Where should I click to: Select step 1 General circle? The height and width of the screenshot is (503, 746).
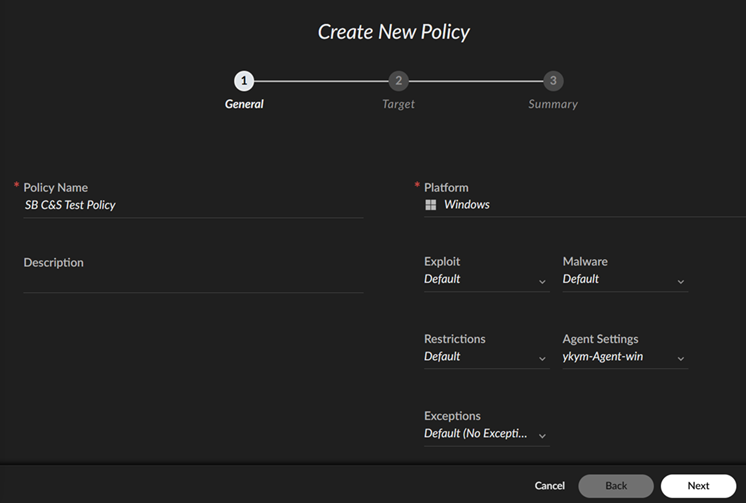point(244,81)
